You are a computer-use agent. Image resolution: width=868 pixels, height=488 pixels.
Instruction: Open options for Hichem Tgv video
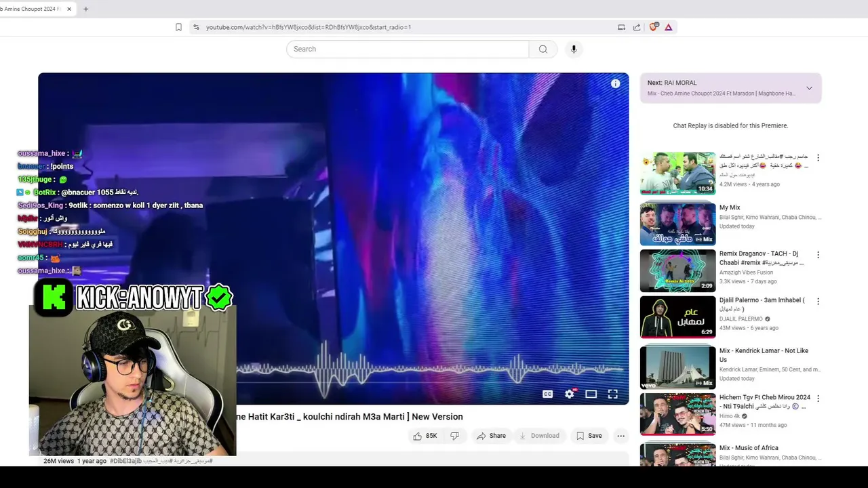(x=818, y=399)
